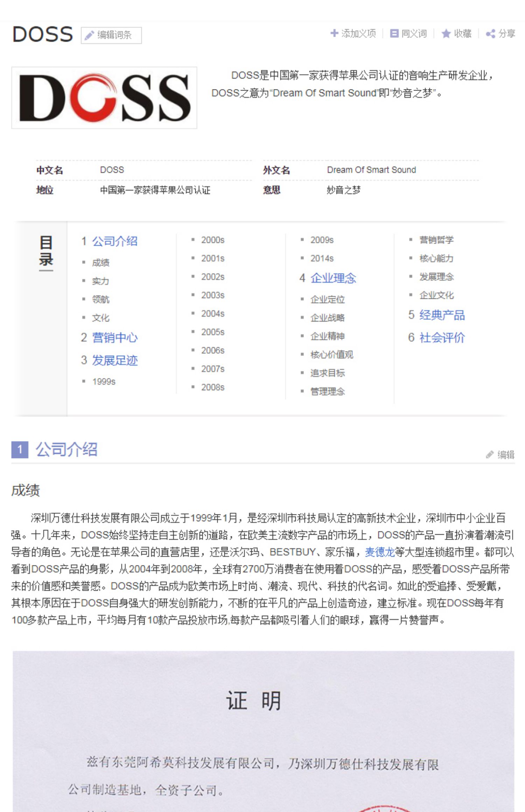Image resolution: width=525 pixels, height=812 pixels.
Task: Open the 证明 certificate image
Action: pos(263,731)
